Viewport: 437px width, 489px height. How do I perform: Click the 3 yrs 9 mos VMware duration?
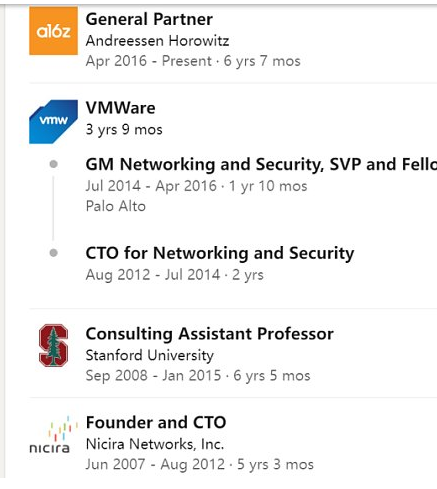124,130
